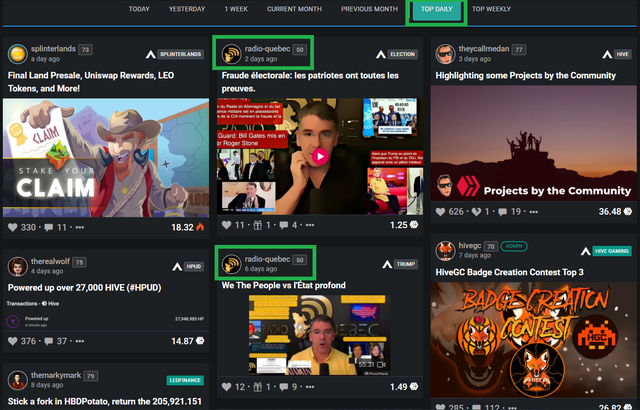
Task: Open comments on therealwolf post (37)
Action: click(x=49, y=341)
